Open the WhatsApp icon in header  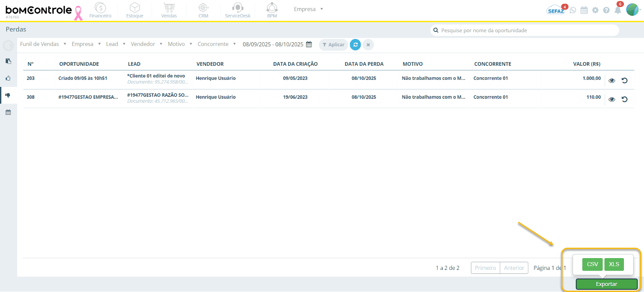(x=573, y=10)
